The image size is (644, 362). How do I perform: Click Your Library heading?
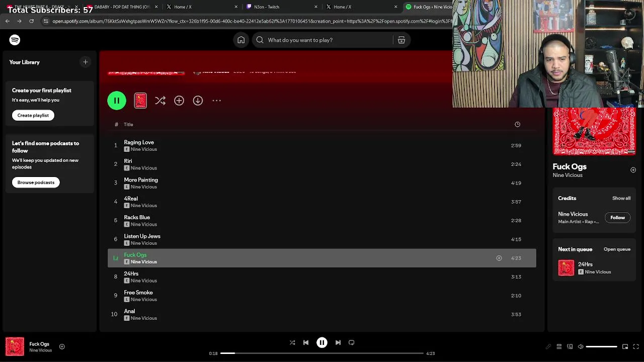click(24, 62)
